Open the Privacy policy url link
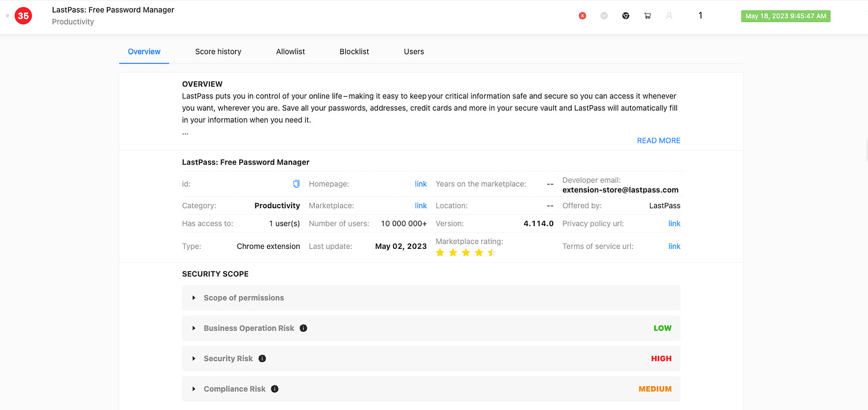The height and width of the screenshot is (410, 868). [674, 223]
